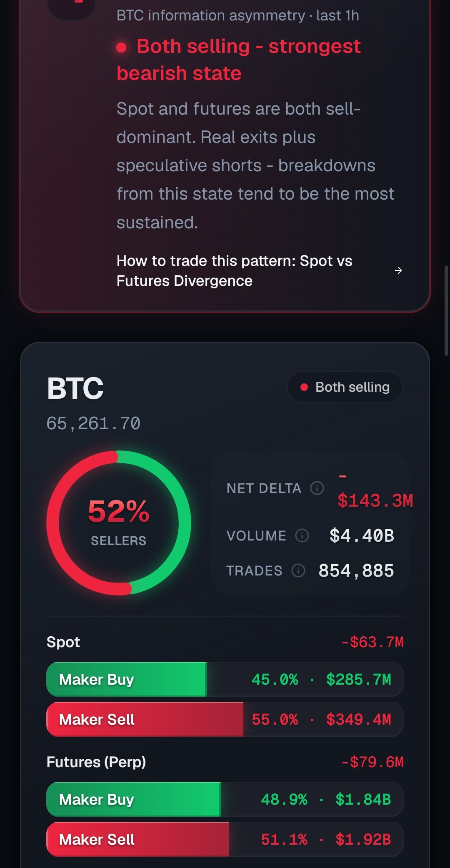The height and width of the screenshot is (868, 450).
Task: Click the Both selling bearish state headline
Action: click(x=239, y=60)
